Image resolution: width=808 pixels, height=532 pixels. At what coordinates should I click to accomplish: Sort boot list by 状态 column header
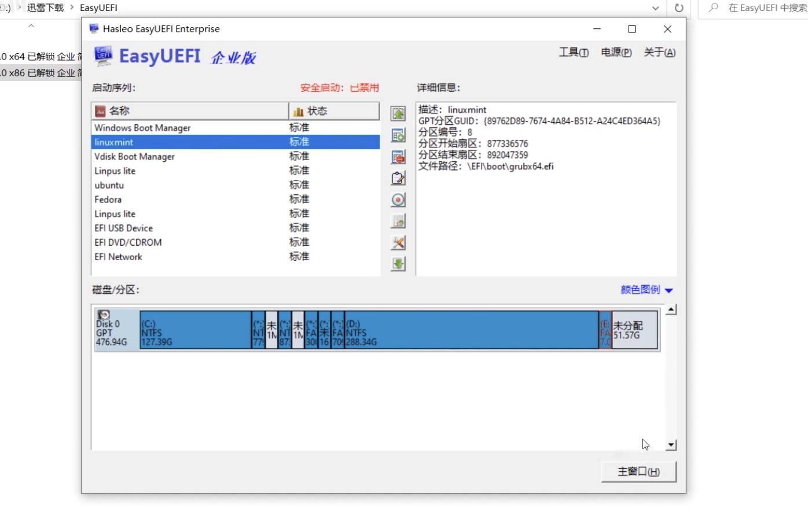[x=334, y=111]
